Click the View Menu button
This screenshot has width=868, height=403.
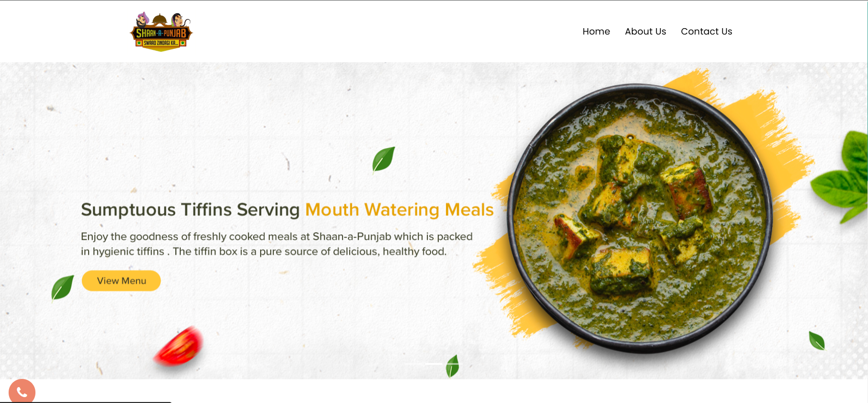click(121, 281)
